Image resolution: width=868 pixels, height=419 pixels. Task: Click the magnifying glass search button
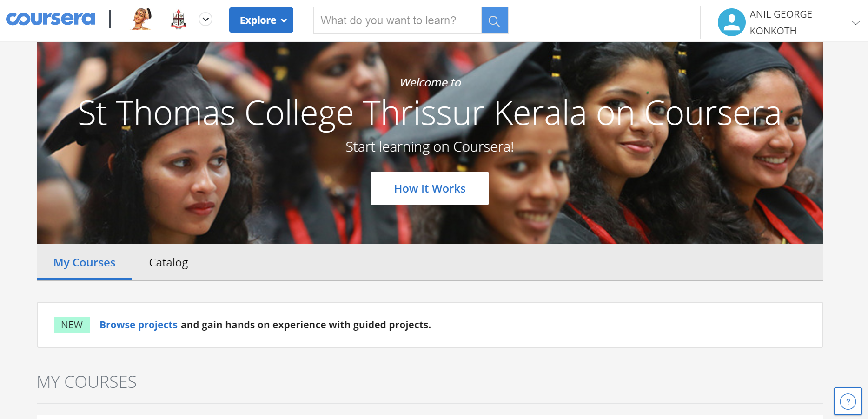(x=495, y=20)
